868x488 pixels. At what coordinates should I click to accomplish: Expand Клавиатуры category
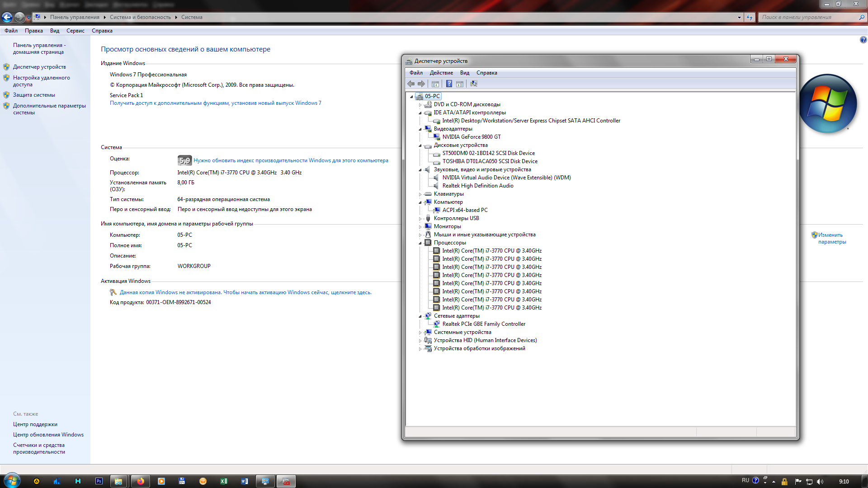420,194
